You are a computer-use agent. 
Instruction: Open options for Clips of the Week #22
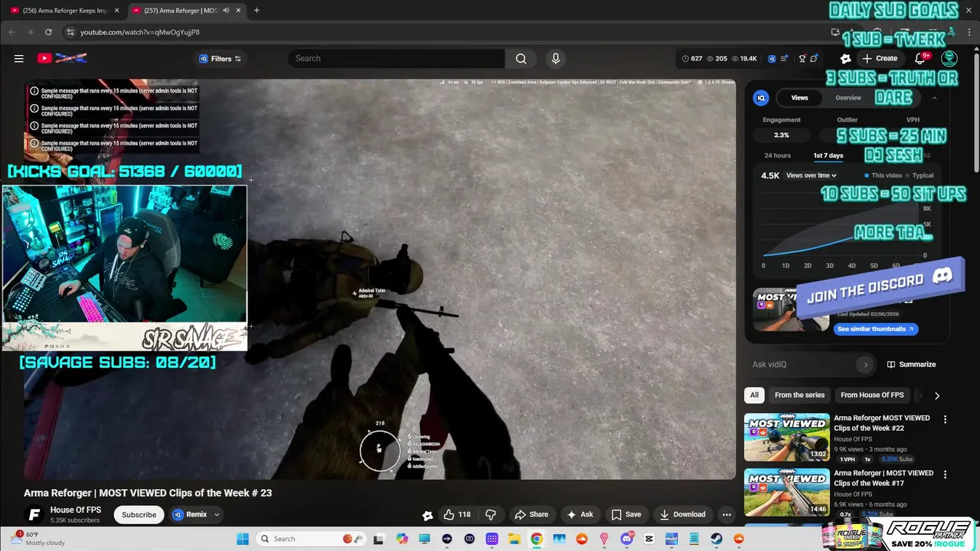point(945,419)
